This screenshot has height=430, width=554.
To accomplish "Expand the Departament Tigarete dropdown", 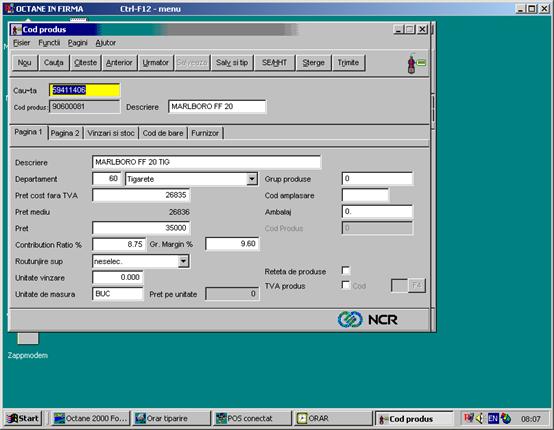I will coord(252,179).
